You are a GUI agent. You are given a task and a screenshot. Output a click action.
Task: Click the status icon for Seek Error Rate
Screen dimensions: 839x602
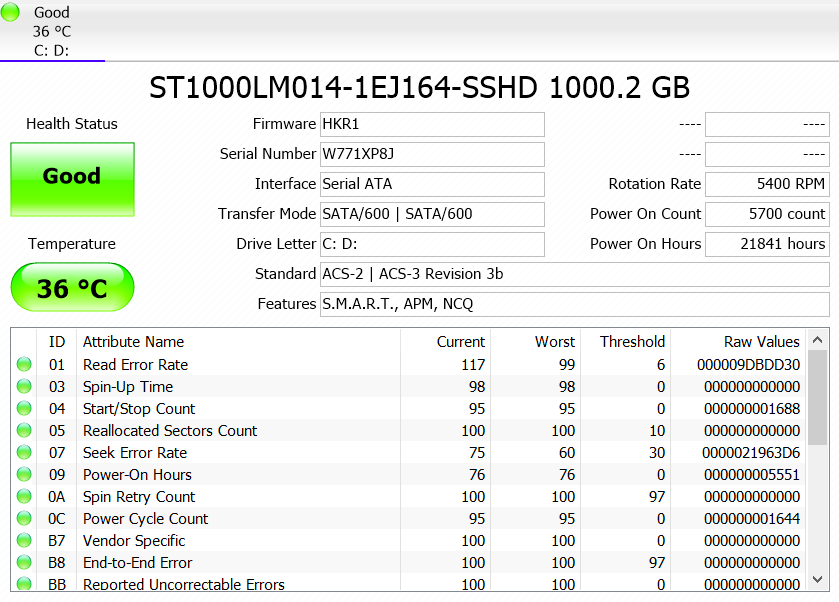pyautogui.click(x=24, y=452)
